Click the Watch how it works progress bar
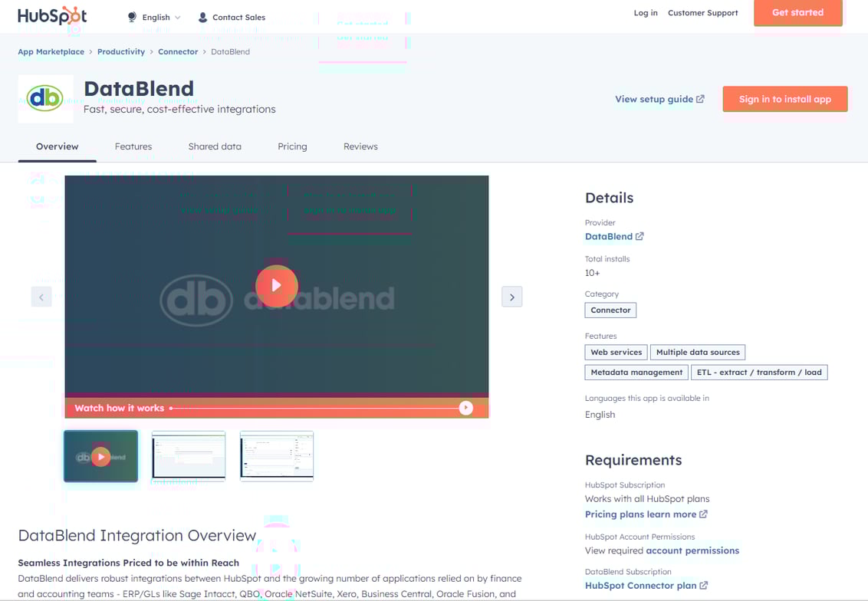Image resolution: width=868 pixels, height=601 pixels. [x=307, y=408]
